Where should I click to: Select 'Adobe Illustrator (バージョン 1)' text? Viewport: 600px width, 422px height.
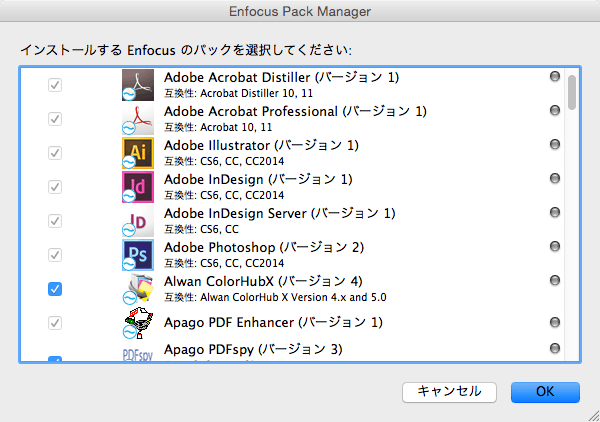click(261, 146)
